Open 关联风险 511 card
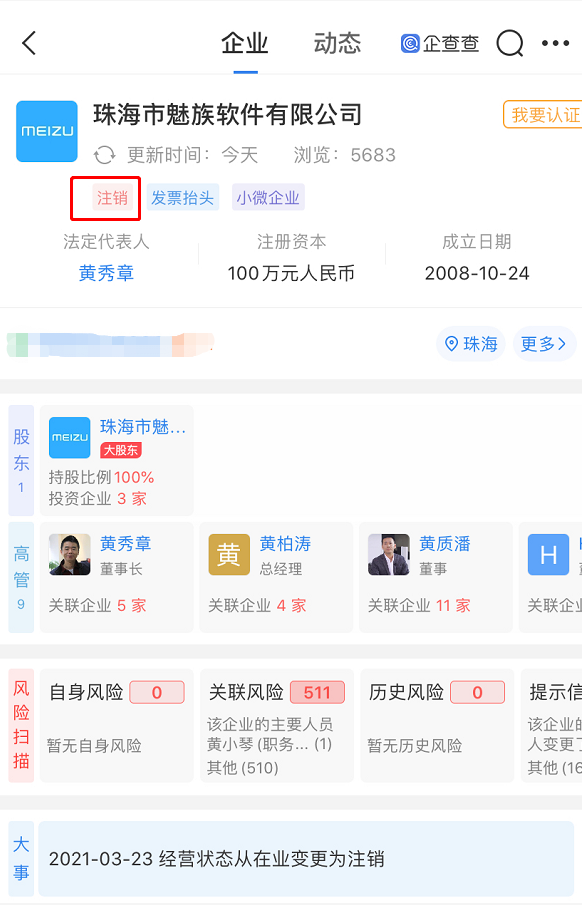Screen dimensions: 582x905 [277, 726]
